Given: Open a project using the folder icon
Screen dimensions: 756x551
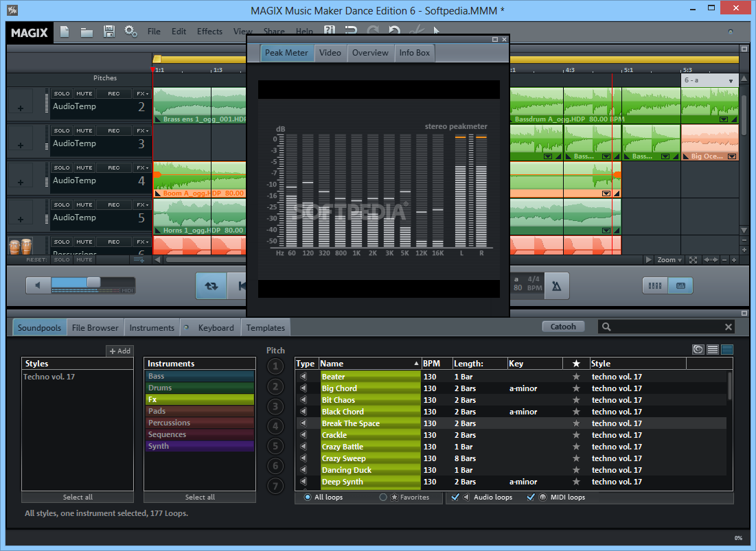Looking at the screenshot, I should click(87, 32).
